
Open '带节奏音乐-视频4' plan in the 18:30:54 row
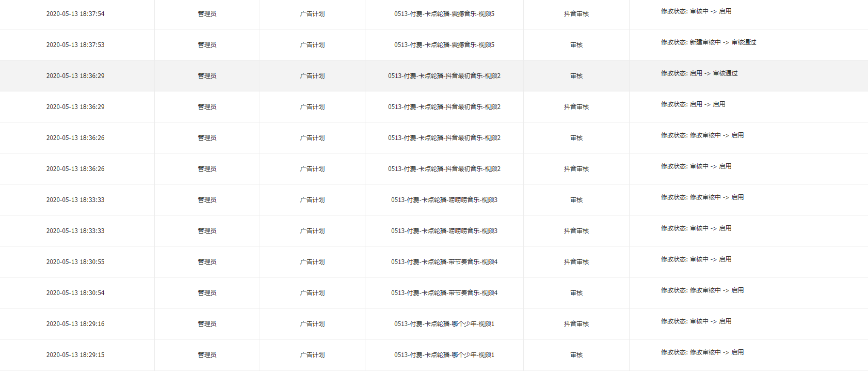tap(444, 293)
